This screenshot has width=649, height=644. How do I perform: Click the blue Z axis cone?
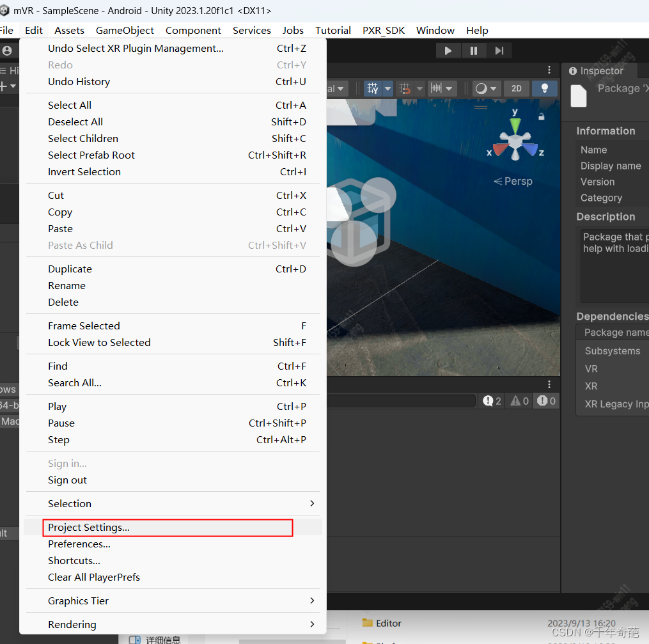[530, 149]
